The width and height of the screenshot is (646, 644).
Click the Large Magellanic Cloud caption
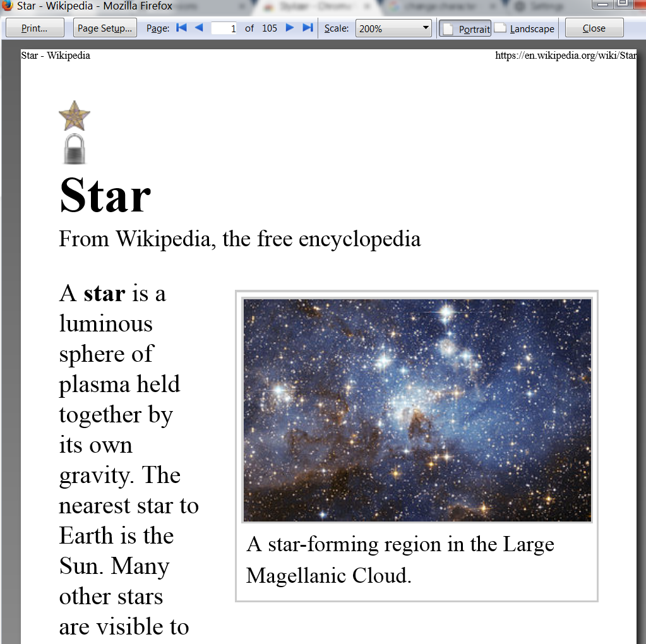(400, 559)
